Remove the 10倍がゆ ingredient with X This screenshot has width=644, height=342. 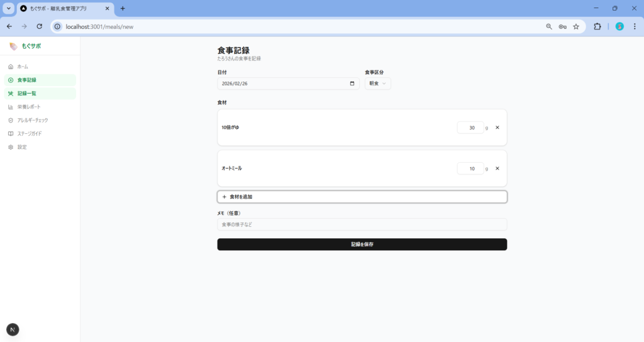(497, 128)
